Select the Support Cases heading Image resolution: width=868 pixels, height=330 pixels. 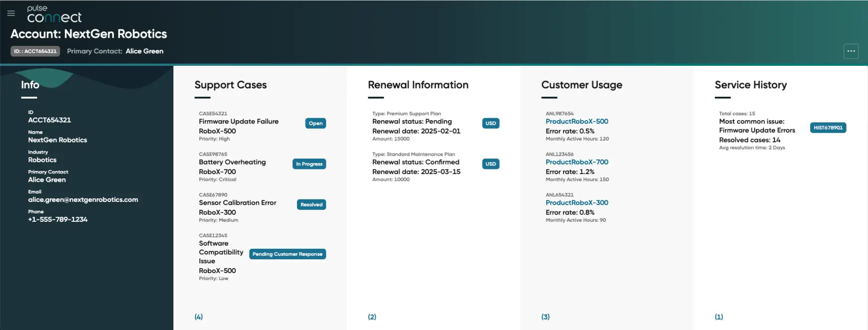click(x=231, y=85)
